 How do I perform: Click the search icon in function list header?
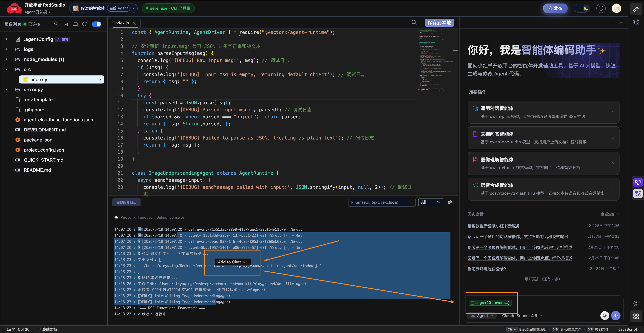tap(56, 24)
